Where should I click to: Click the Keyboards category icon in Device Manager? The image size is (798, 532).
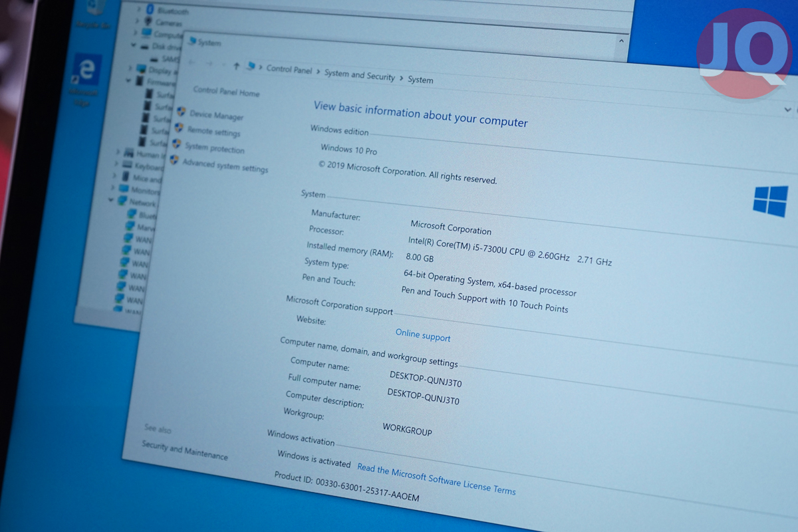[127, 164]
